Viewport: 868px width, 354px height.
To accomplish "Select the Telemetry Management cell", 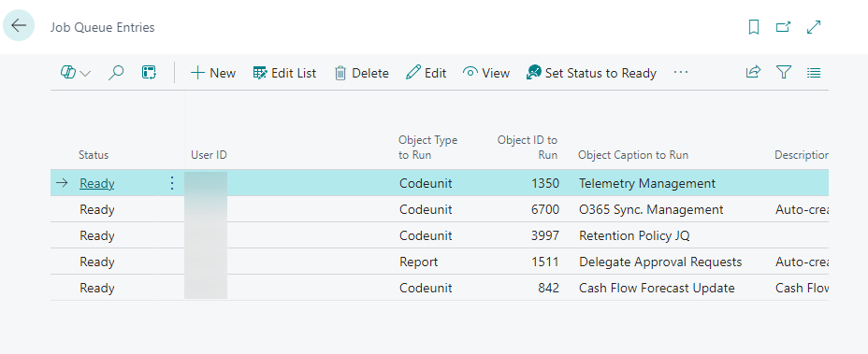I will (647, 183).
